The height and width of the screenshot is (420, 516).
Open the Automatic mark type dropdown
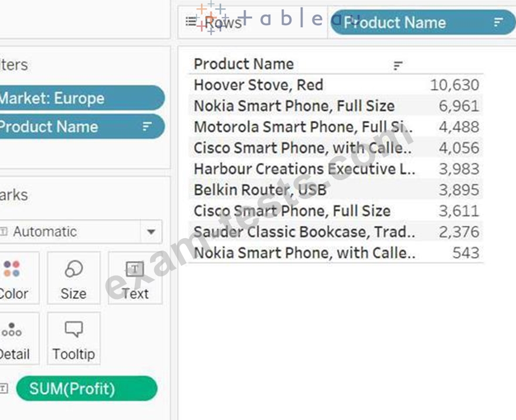[x=151, y=232]
